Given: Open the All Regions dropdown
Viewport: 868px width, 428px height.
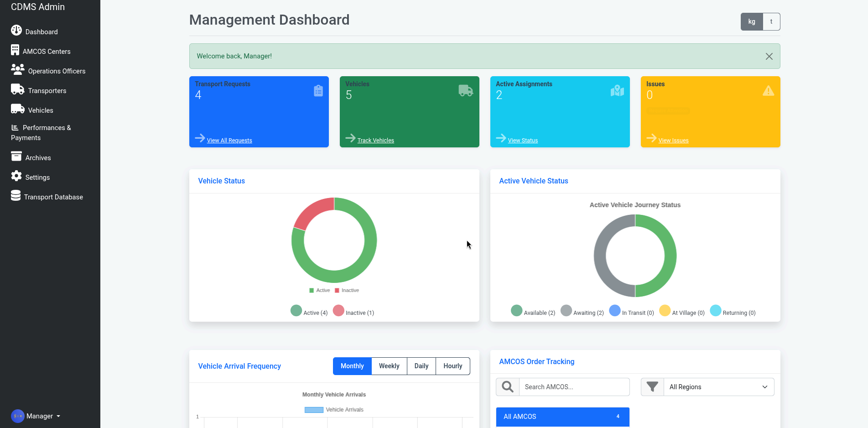Looking at the screenshot, I should [x=719, y=387].
